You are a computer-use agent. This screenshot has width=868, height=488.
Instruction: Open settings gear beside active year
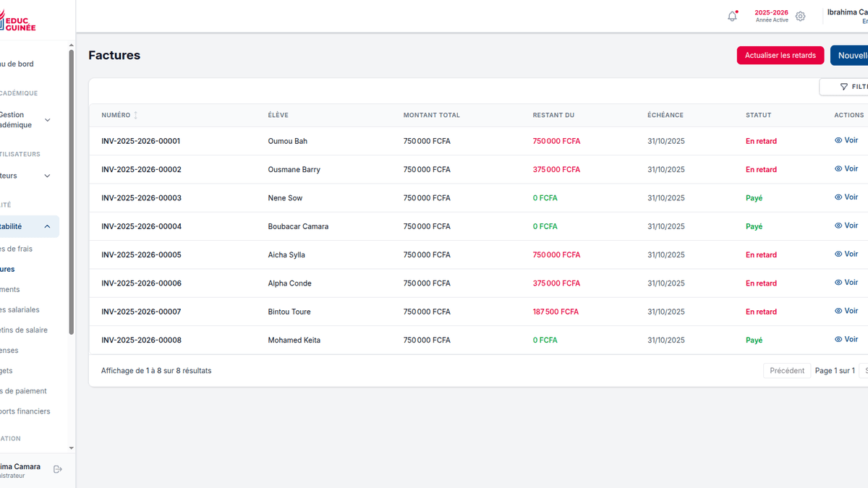(800, 16)
